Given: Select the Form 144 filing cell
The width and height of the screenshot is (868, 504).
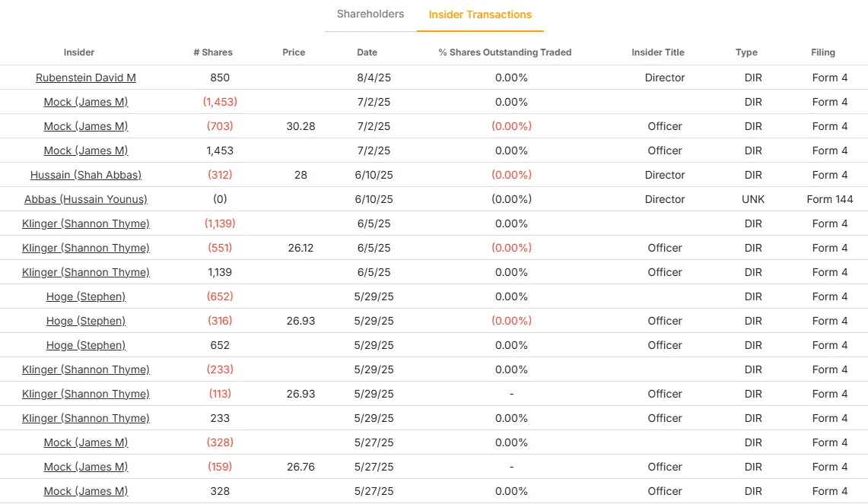Looking at the screenshot, I should click(830, 199).
